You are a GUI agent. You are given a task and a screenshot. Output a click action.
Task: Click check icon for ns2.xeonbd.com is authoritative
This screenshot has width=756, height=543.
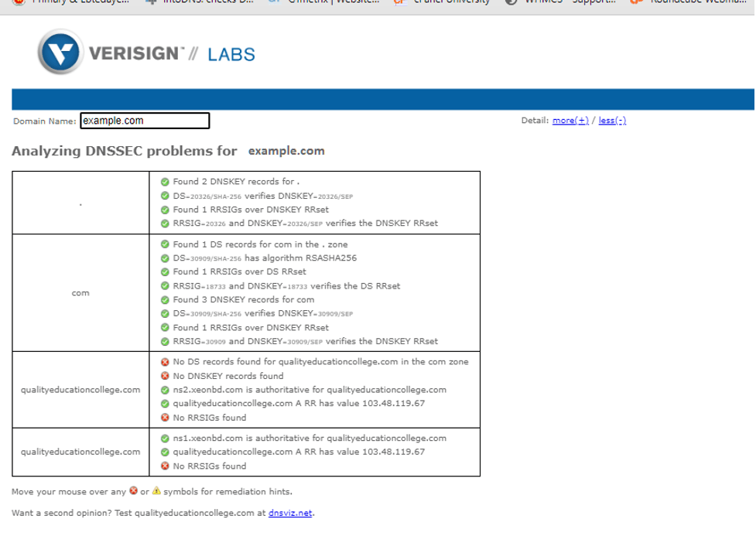point(165,391)
